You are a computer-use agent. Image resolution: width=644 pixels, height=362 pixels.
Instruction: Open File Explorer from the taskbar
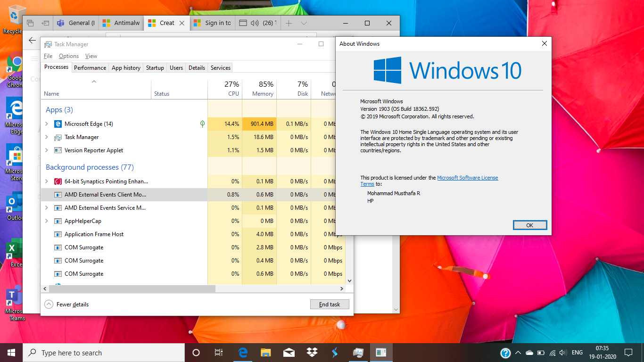tap(266, 353)
